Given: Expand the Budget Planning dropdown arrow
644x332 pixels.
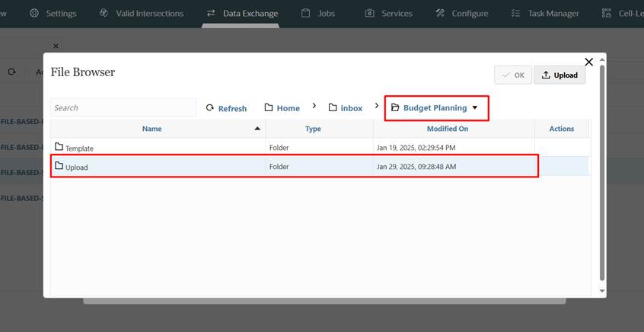Looking at the screenshot, I should point(475,108).
